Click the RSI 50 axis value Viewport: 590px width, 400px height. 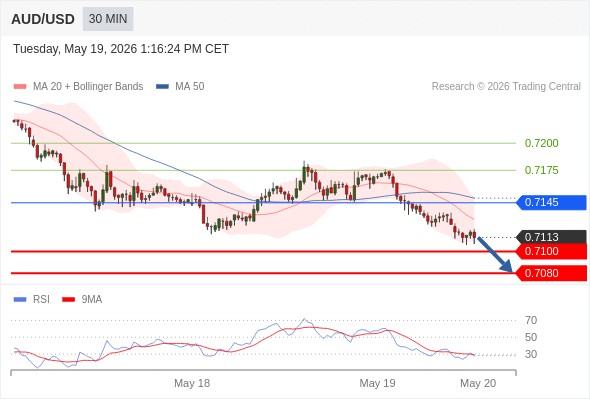click(531, 337)
